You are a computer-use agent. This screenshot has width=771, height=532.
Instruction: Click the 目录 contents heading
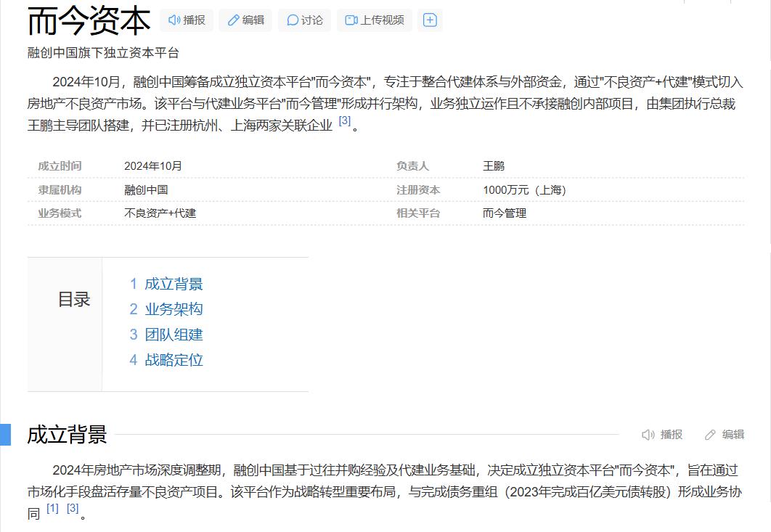coord(74,299)
